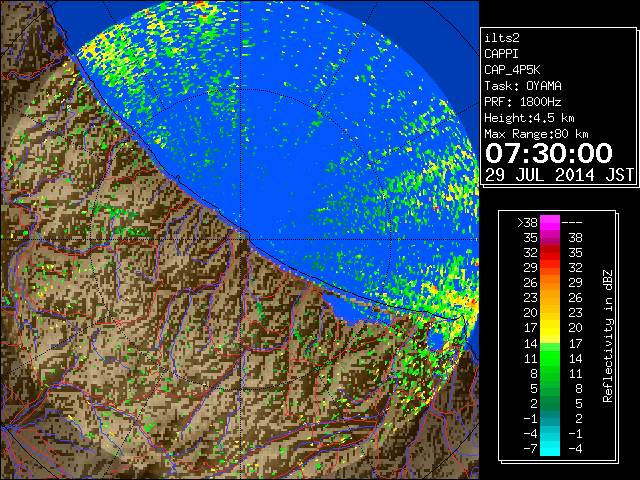Select the light green 14 to 17 dBZ band
This screenshot has height=480, width=640.
(550, 343)
